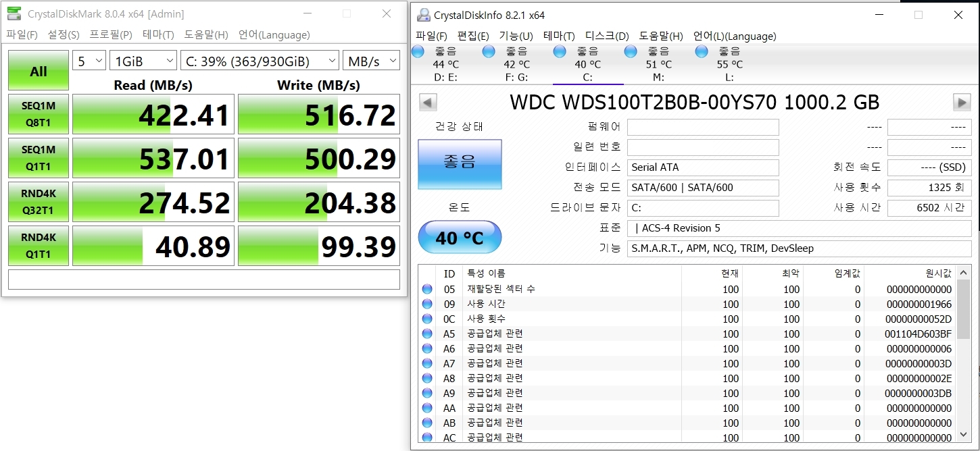Open CrystalDiskInfo 언어(L)(Language) menu
Image resolution: width=980 pixels, height=451 pixels.
coord(735,36)
